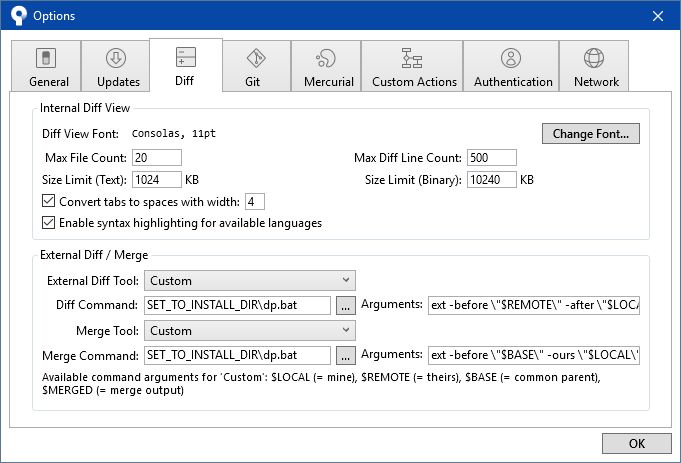Click the Merge Command path field
Viewport: 681px width, 463px height.
click(238, 355)
